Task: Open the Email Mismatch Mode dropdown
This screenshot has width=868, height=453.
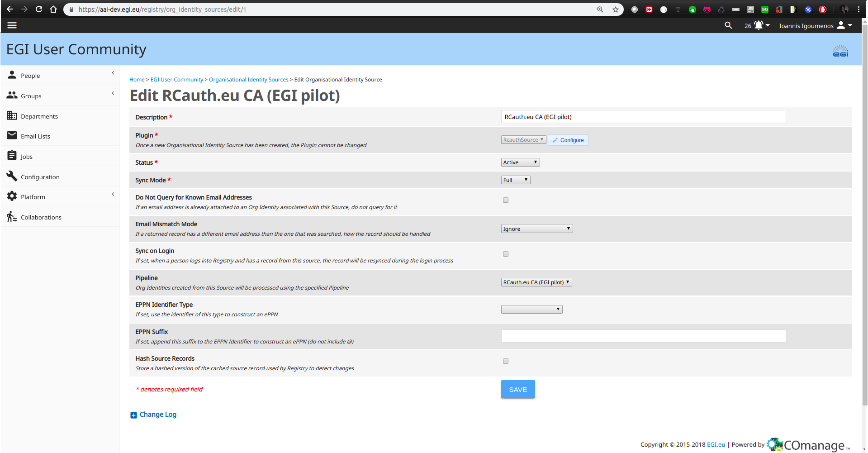Action: [537, 229]
